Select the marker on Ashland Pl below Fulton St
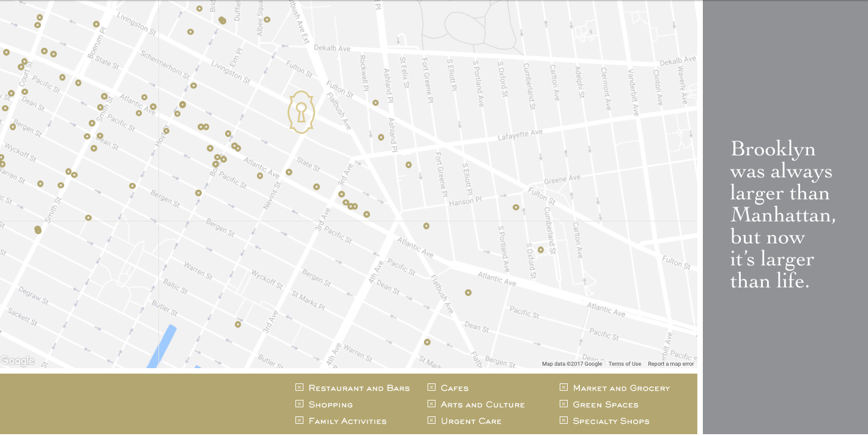Viewport: 868px width, 436px height. (381, 137)
